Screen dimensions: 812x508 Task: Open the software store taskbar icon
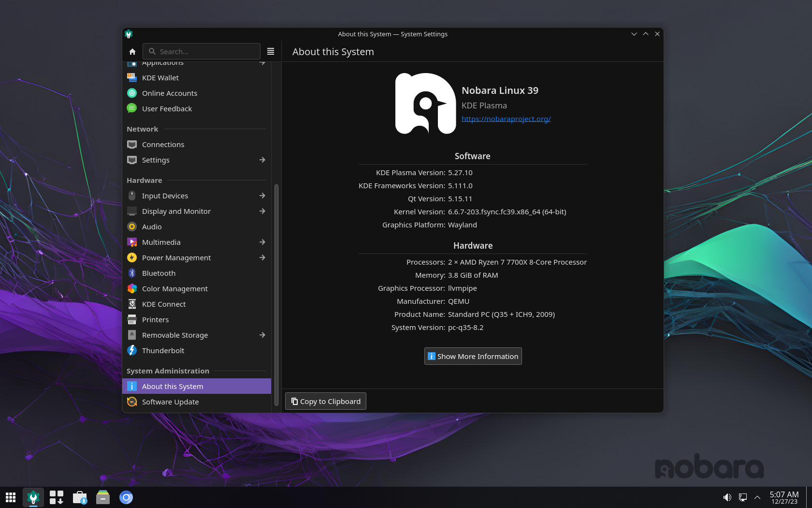[80, 497]
